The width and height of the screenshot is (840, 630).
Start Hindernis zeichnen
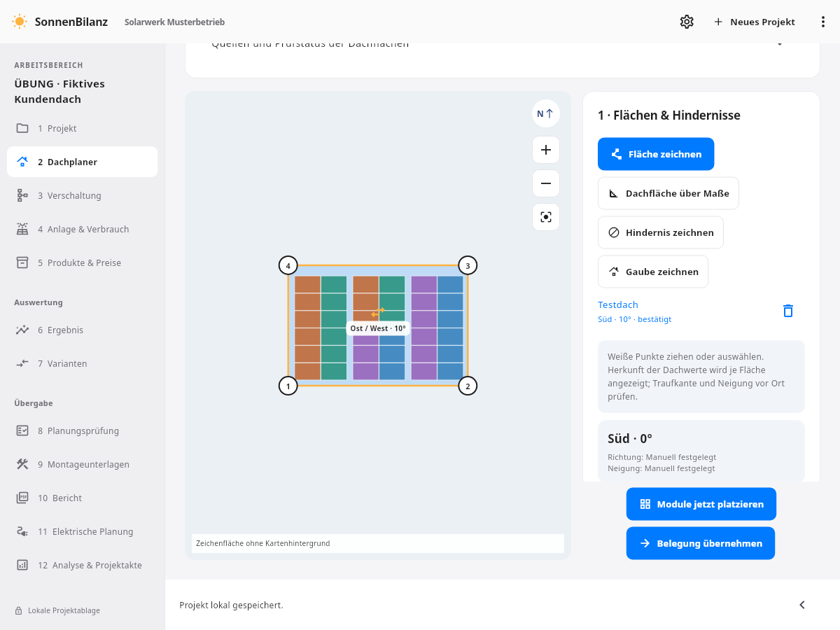click(x=661, y=232)
